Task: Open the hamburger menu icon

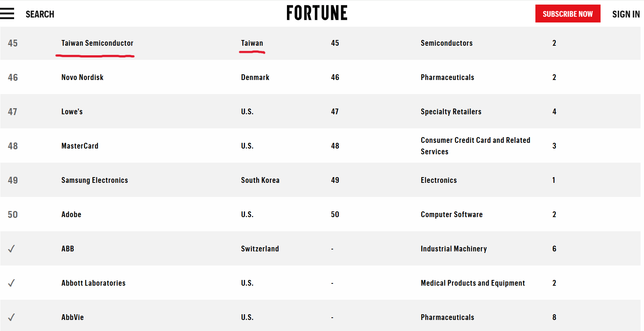Action: pos(7,14)
